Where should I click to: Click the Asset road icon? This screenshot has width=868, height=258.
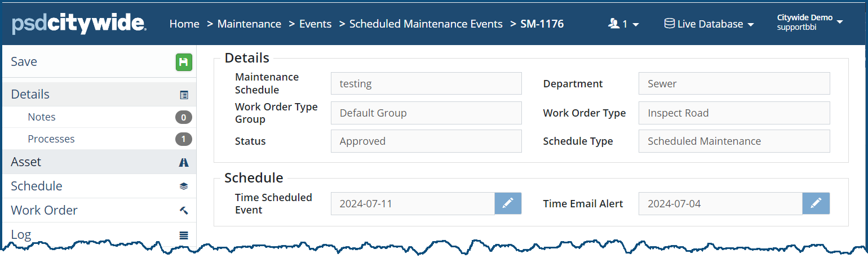[x=184, y=162]
